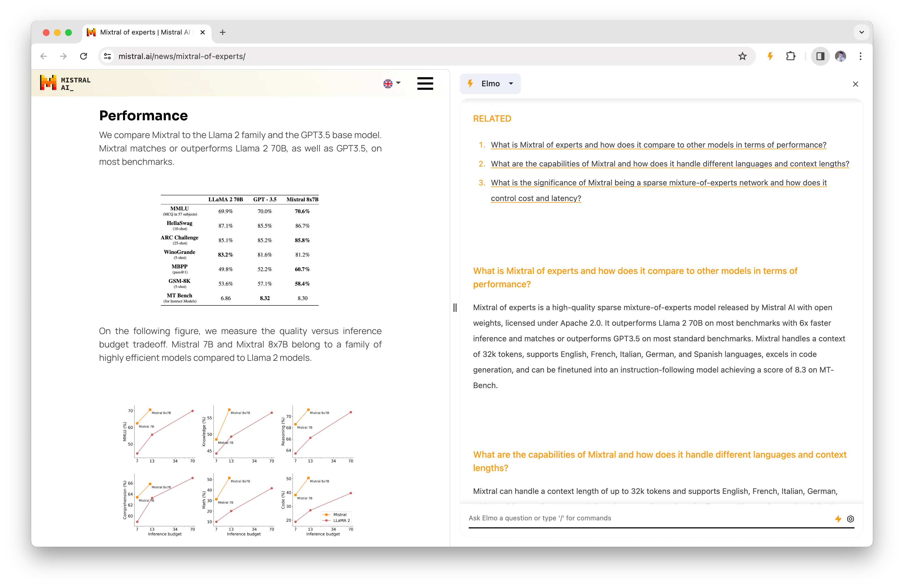
Task: Close the Elmo sidebar panel
Action: [855, 84]
